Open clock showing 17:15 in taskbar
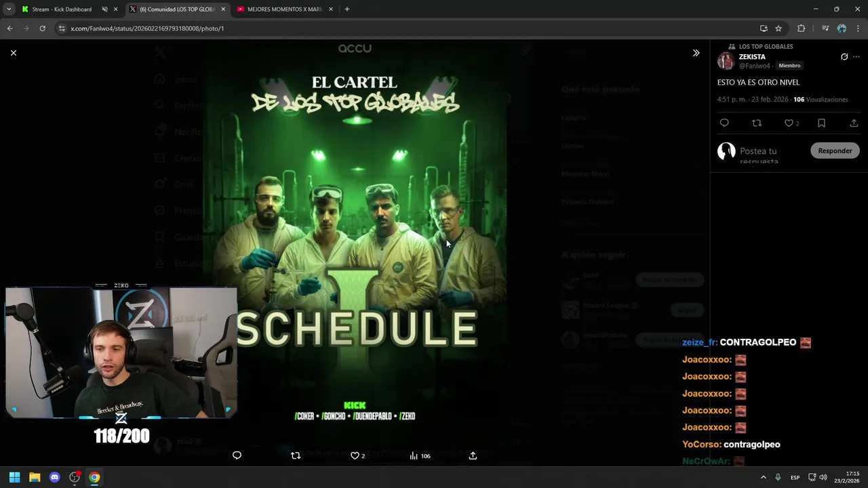Viewport: 868px width, 488px height. [847, 477]
